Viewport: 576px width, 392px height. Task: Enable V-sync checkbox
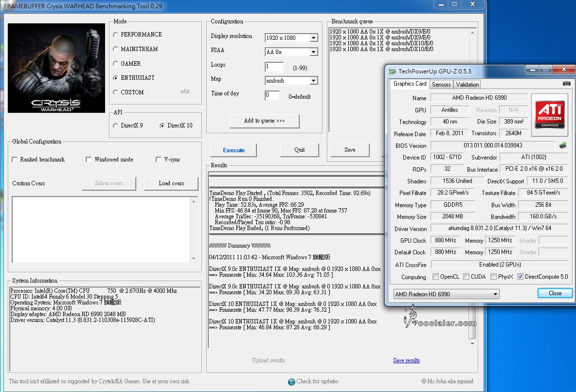coord(158,160)
